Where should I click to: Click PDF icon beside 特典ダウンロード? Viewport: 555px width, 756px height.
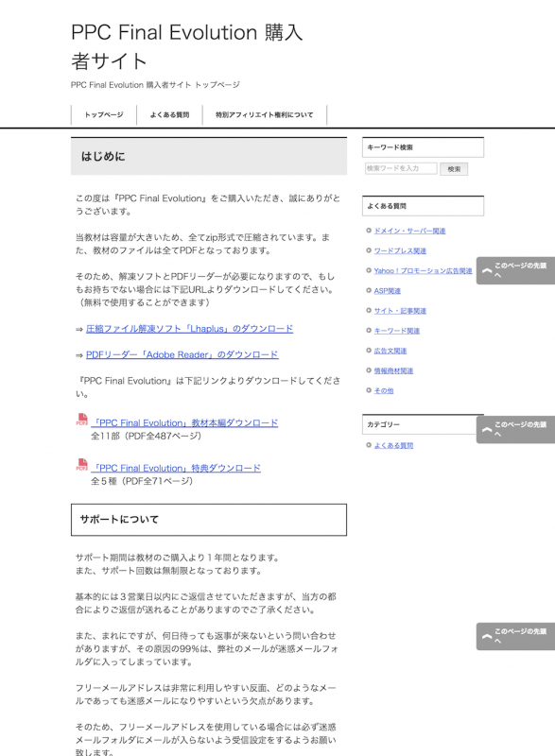pyautogui.click(x=82, y=464)
